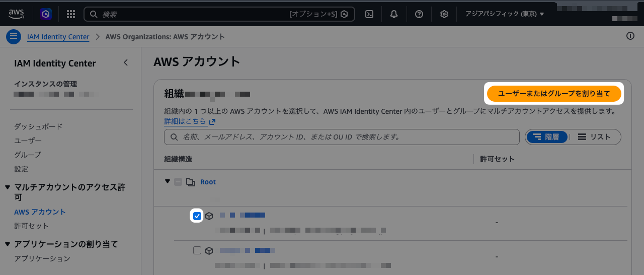Click the 許可セット column header
The image size is (644, 275).
[x=497, y=159]
